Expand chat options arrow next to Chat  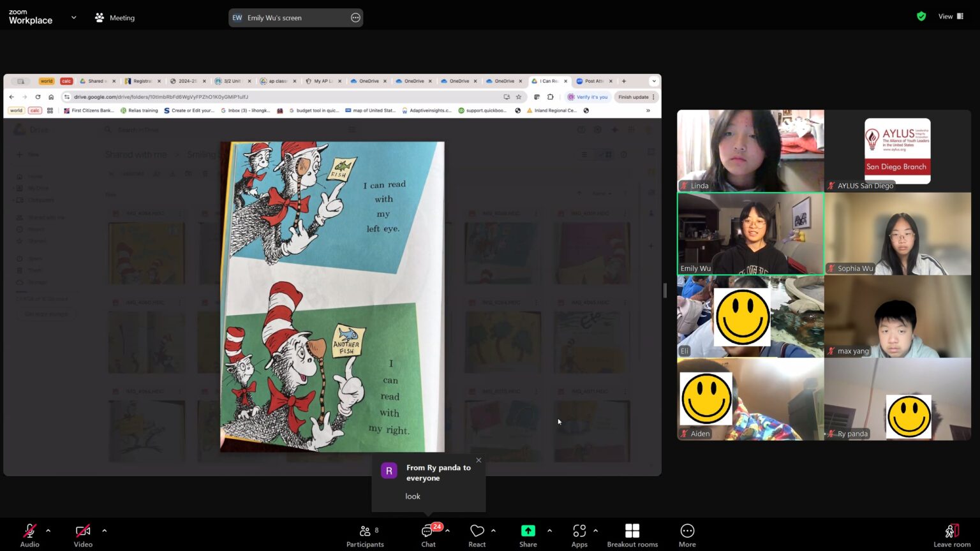point(447,531)
